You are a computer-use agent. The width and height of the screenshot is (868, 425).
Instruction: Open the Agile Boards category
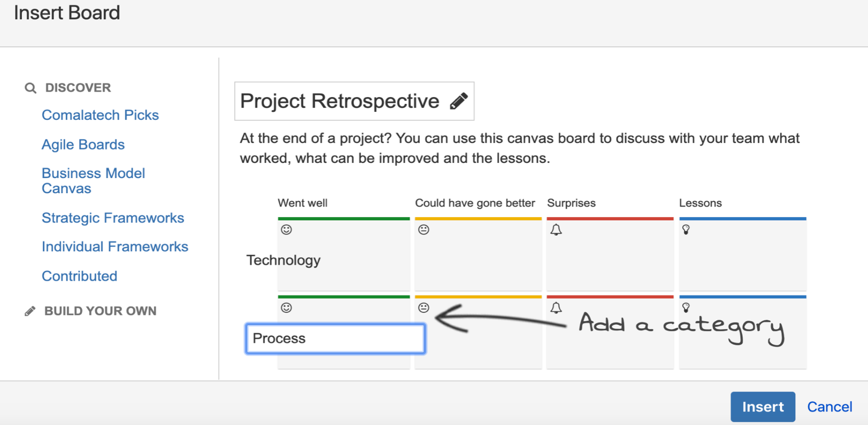click(x=83, y=144)
